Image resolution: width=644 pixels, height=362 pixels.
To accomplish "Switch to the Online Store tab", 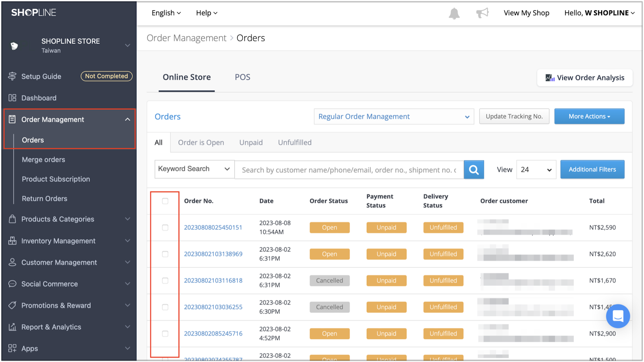I will tap(187, 77).
